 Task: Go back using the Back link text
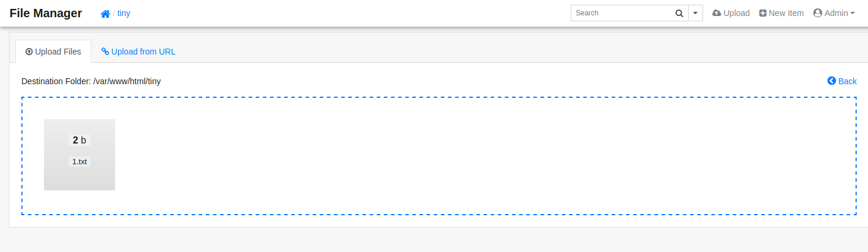tap(847, 81)
